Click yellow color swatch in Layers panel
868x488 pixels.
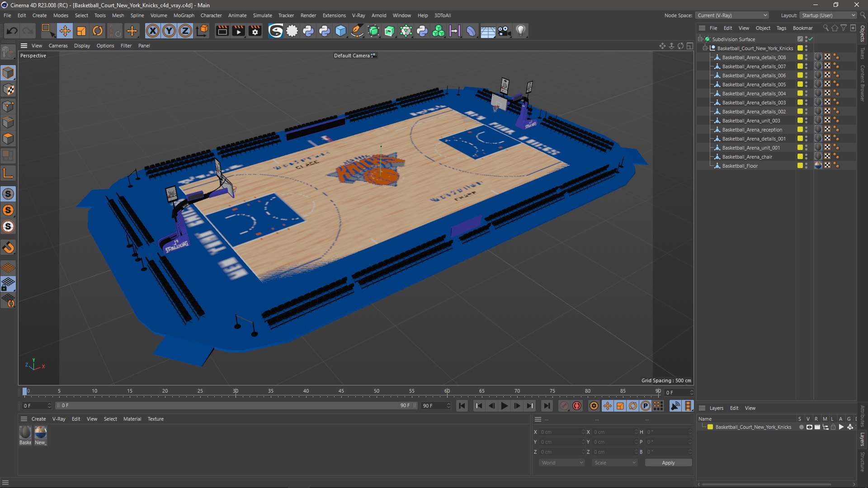(x=710, y=427)
